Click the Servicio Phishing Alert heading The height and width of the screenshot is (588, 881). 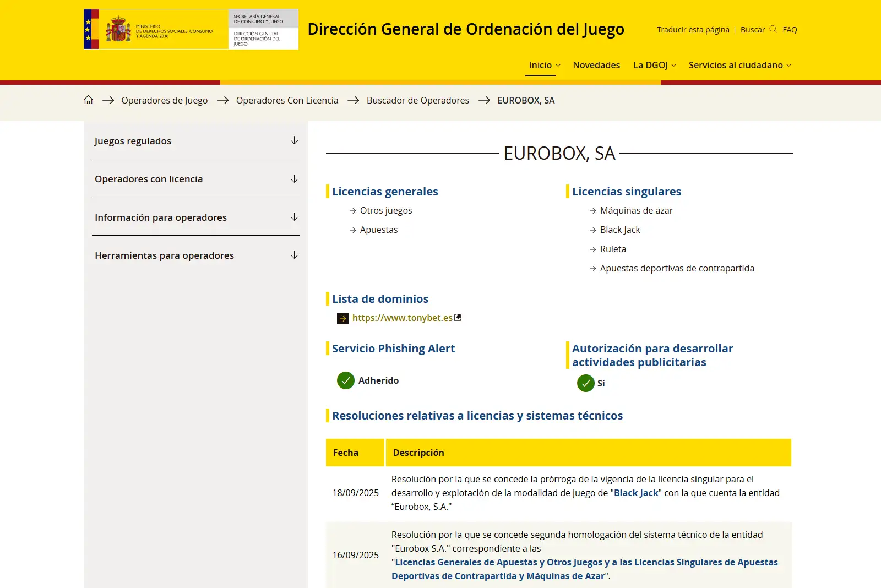click(393, 349)
